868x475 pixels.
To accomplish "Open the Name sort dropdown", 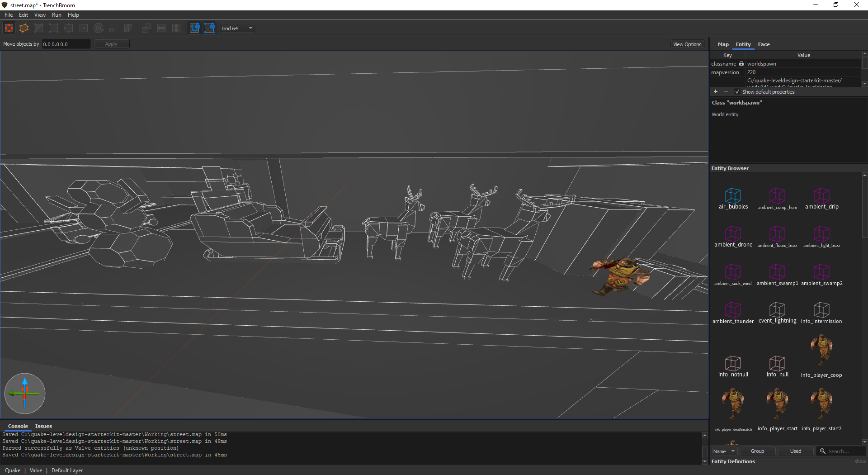I will coord(724,451).
